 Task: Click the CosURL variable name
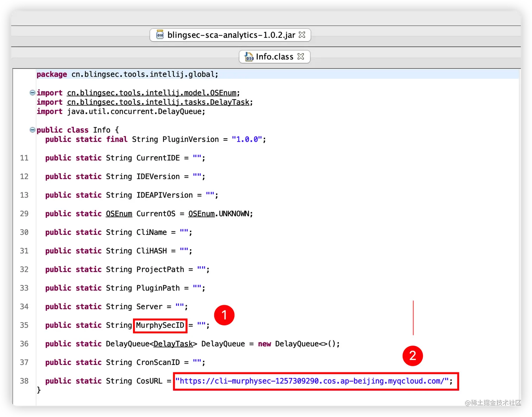tap(150, 381)
